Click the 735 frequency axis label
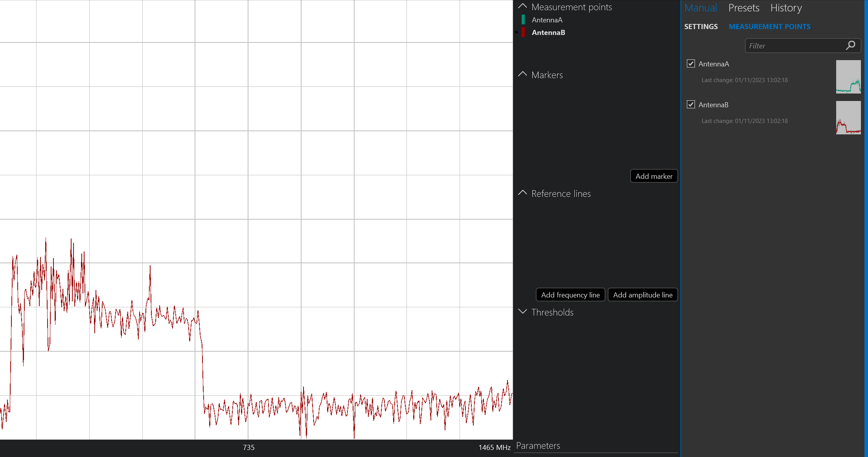Screen dimensions: 868x457 [x=248, y=448]
